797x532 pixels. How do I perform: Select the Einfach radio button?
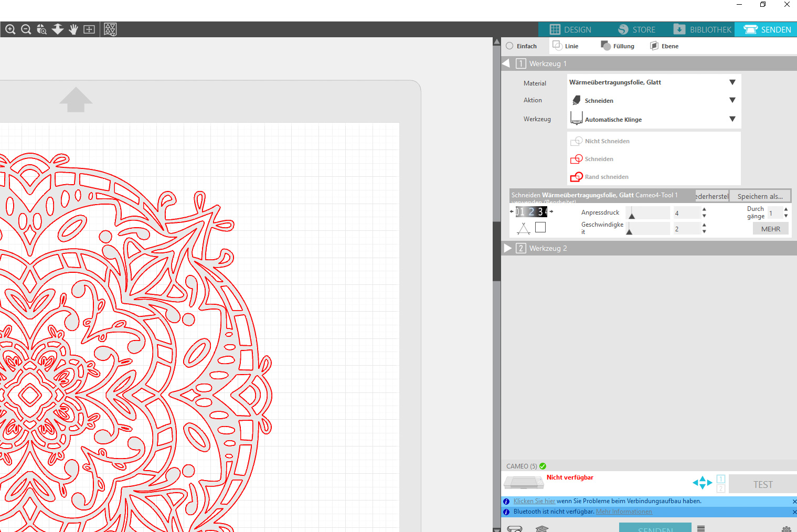click(509, 46)
